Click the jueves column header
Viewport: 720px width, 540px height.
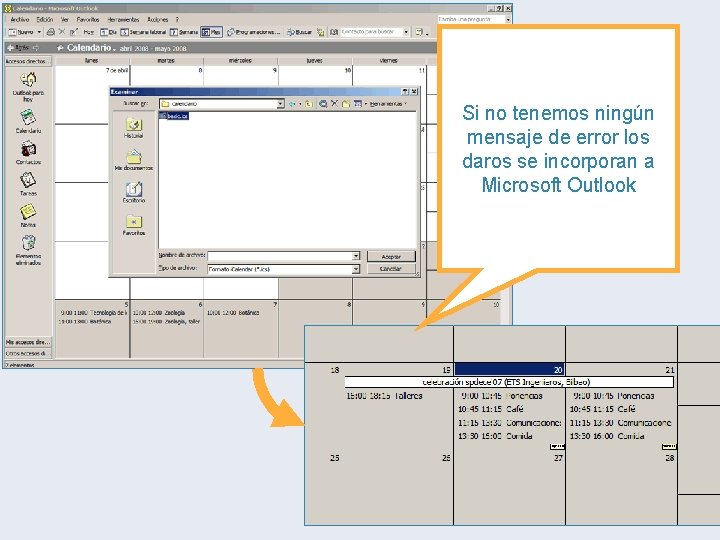(315, 61)
